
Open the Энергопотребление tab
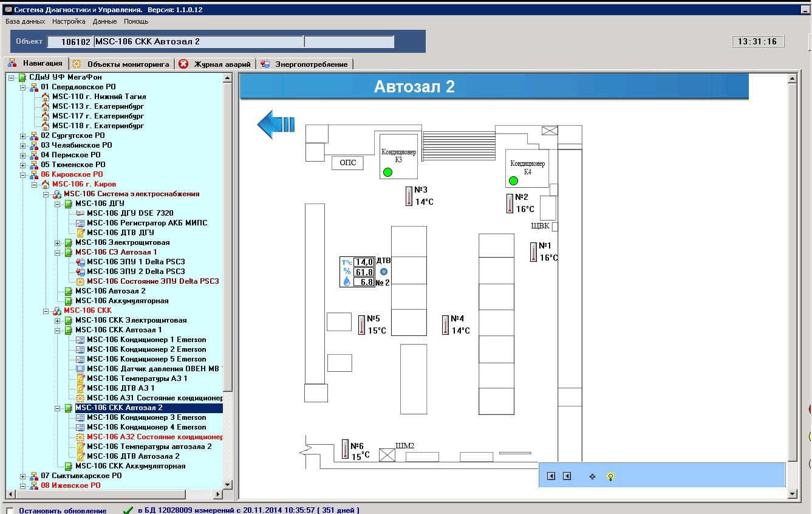pyautogui.click(x=304, y=64)
